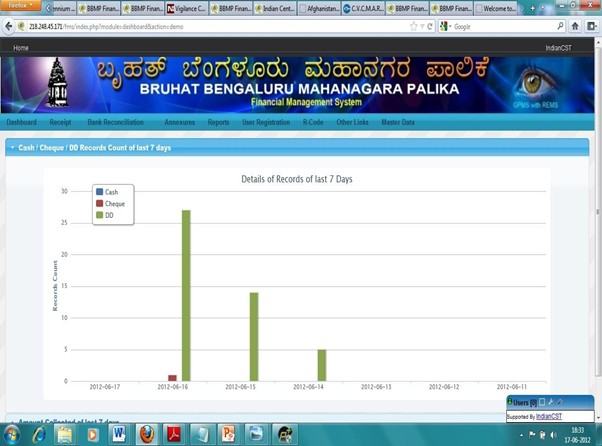The height and width of the screenshot is (446, 602).
Task: Click the IndianCST support link
Action: [x=548, y=416]
